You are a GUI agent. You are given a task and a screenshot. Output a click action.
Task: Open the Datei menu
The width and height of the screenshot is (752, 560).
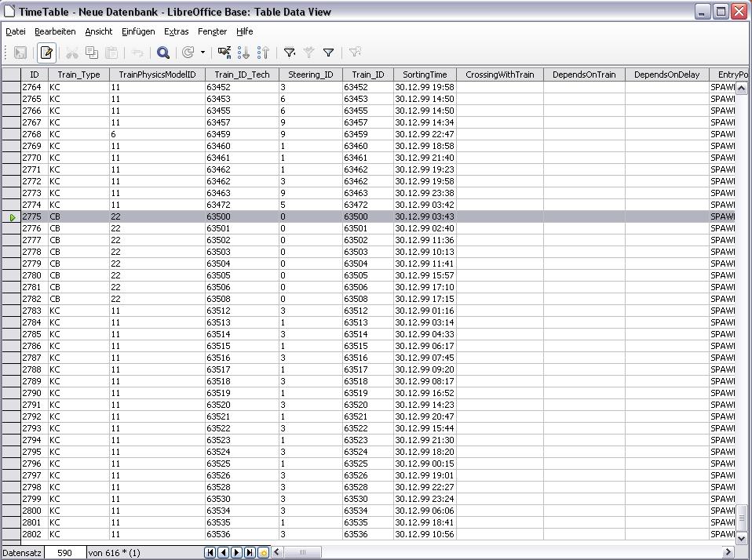click(x=16, y=31)
